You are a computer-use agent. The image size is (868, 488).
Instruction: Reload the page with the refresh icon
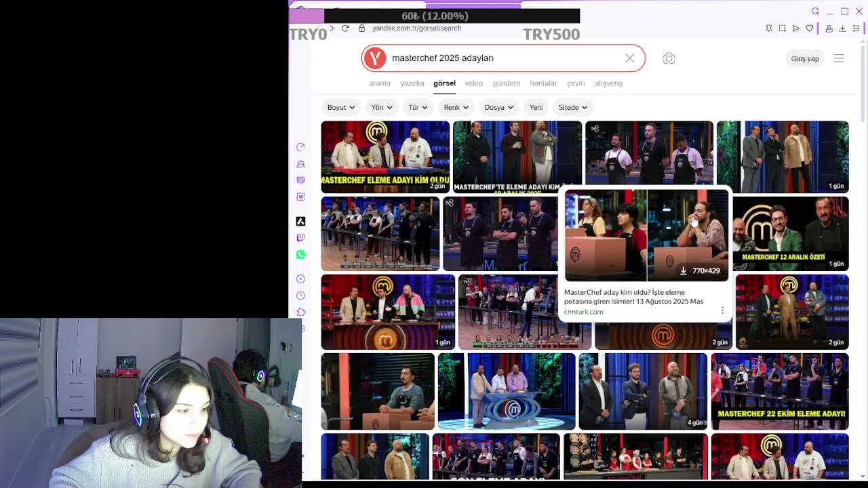click(x=345, y=28)
